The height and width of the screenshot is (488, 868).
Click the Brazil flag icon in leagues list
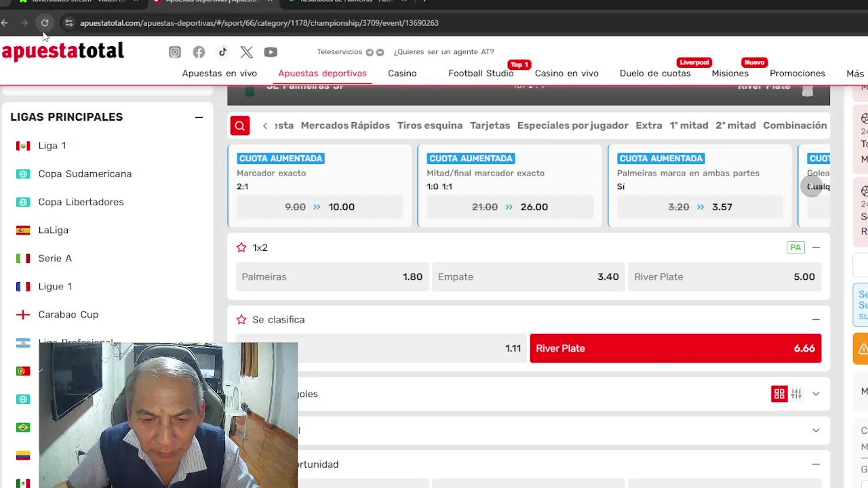point(23,428)
